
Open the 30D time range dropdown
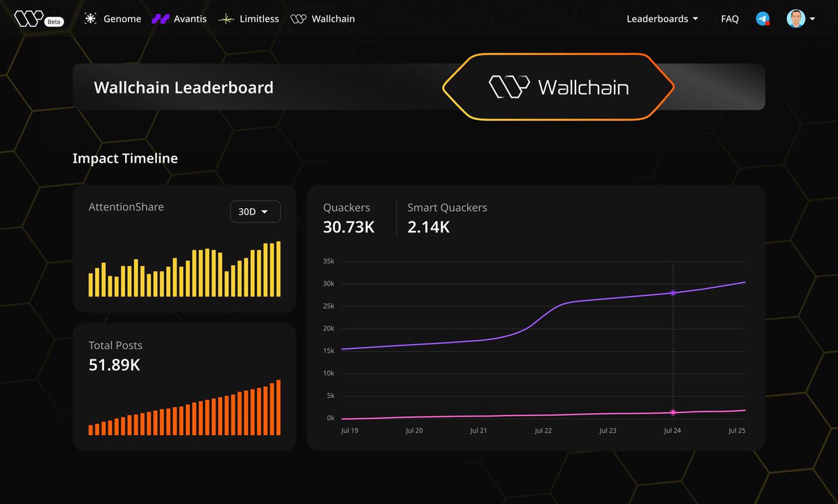(256, 212)
